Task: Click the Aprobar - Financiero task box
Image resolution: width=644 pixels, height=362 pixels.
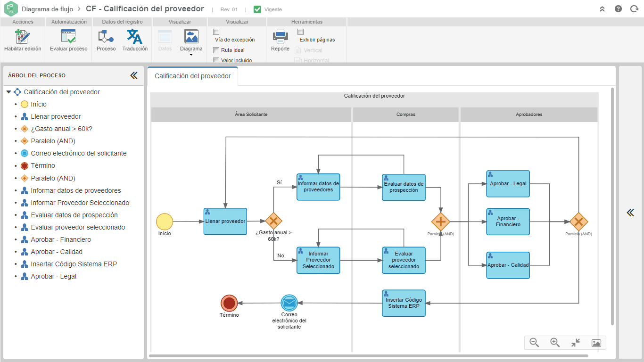Action: click(x=508, y=222)
